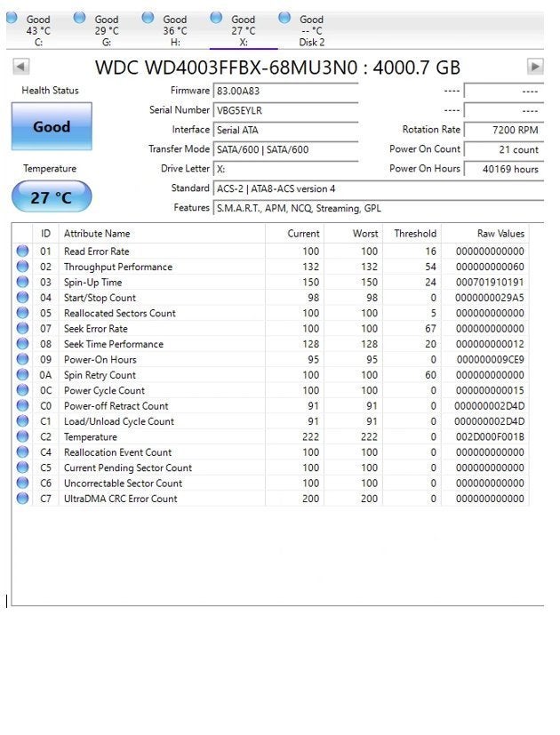Click the Rotation Rate field 7200 RPM
Image resolution: width=560 pixels, height=735 pixels.
[x=504, y=130]
